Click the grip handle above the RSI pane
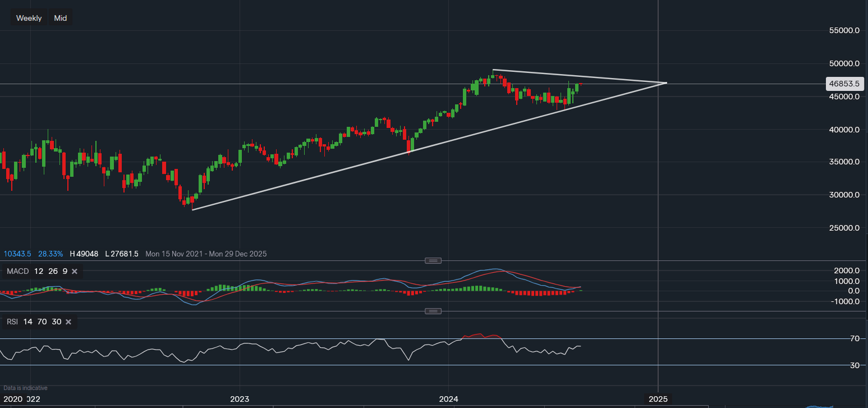The image size is (868, 408). click(433, 310)
